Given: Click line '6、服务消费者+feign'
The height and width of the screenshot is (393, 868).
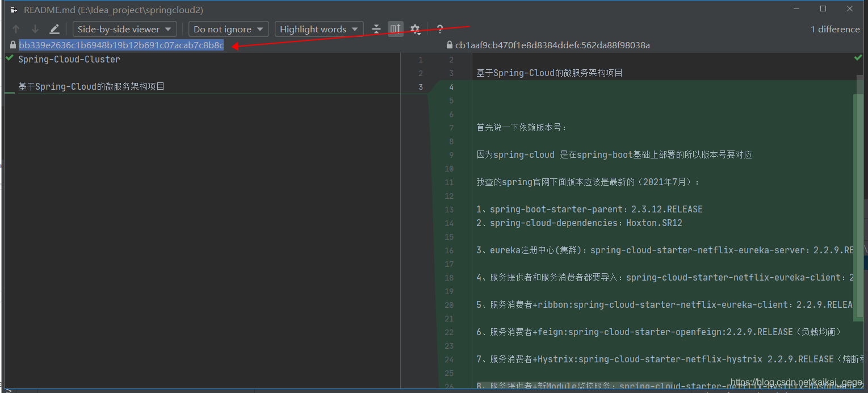Looking at the screenshot, I should (x=659, y=332).
